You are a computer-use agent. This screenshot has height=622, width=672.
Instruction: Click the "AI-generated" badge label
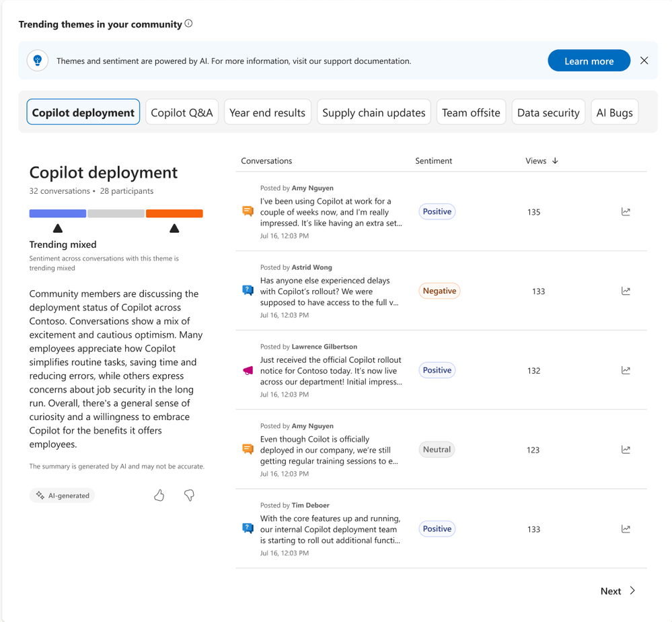click(x=69, y=495)
